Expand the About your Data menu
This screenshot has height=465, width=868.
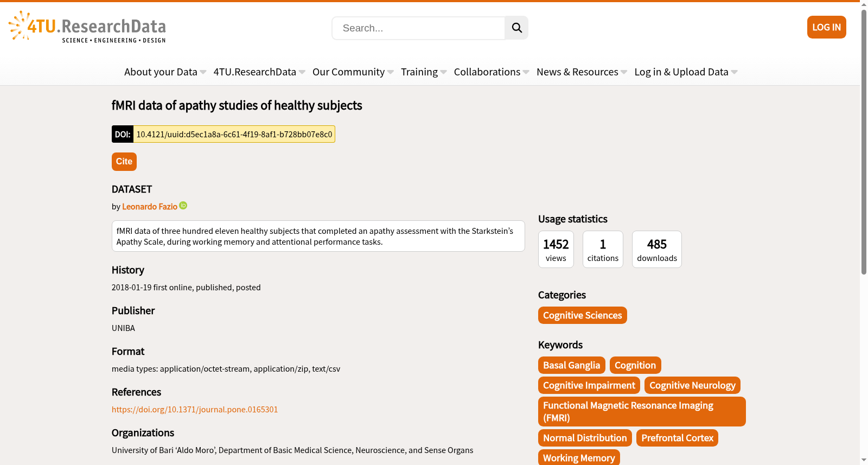tap(165, 72)
